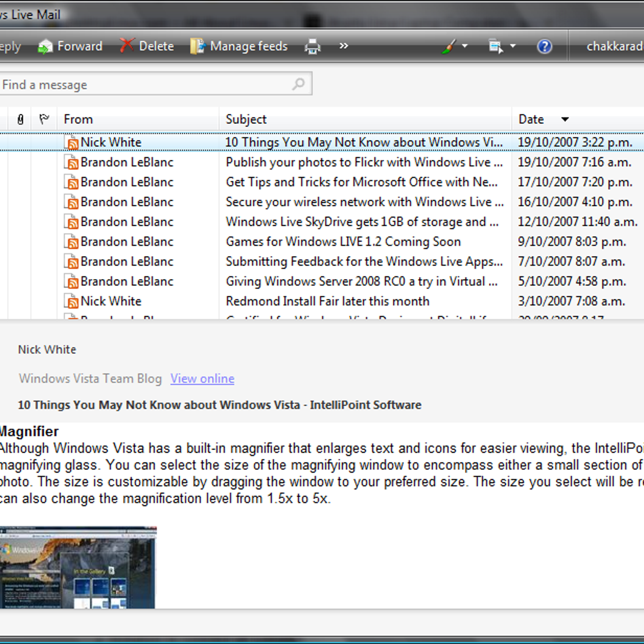
Task: Sort by flag column header
Action: click(x=44, y=119)
